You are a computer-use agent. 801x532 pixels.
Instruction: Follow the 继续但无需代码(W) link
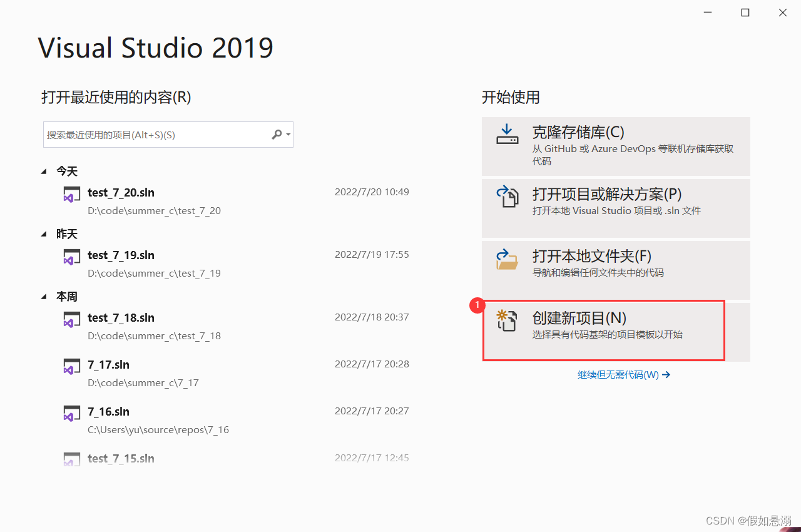pos(624,375)
